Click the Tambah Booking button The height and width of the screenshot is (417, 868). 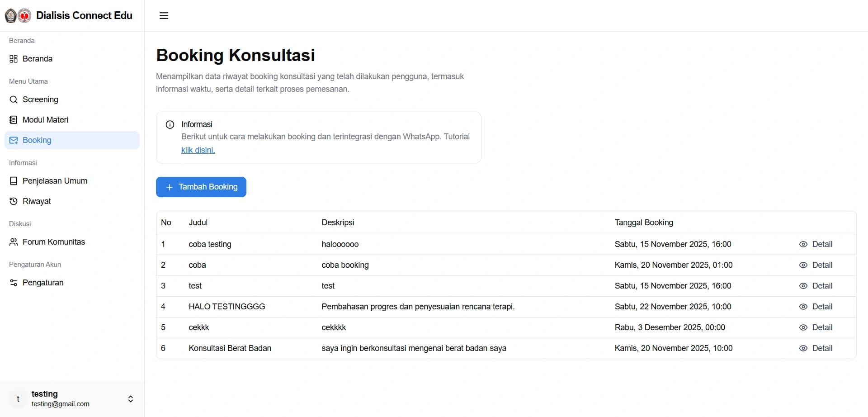click(201, 187)
